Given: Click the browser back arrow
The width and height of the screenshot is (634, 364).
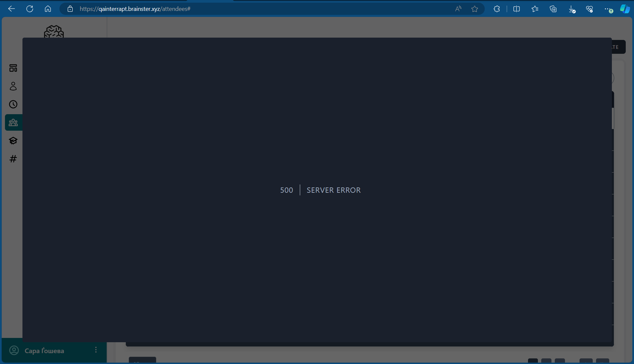Looking at the screenshot, I should coord(12,9).
